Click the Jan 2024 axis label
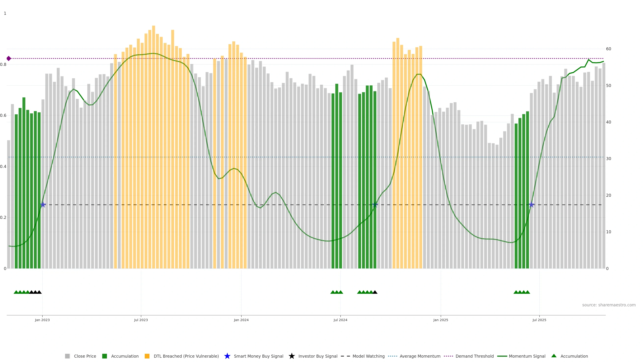644x362 pixels. tap(241, 320)
